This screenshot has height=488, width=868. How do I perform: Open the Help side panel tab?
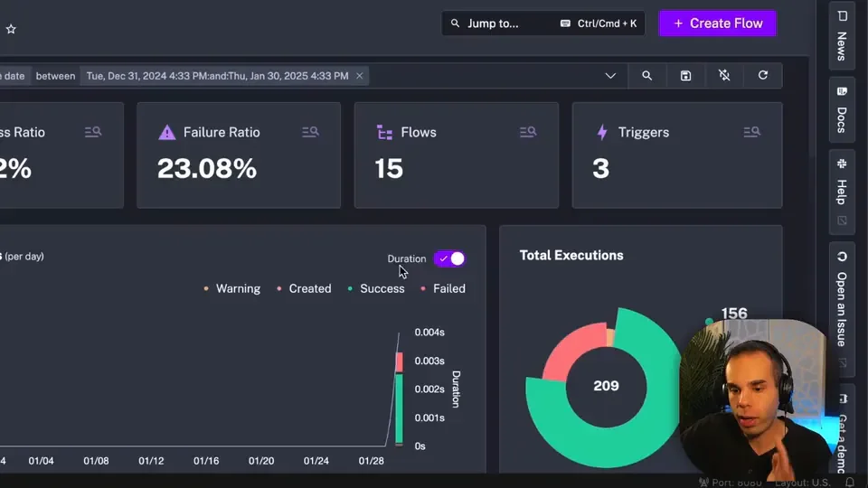pyautogui.click(x=842, y=192)
